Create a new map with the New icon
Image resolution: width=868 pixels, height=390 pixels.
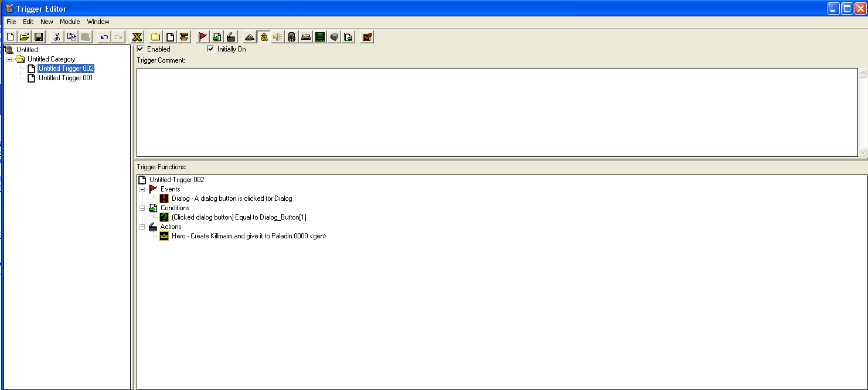point(10,37)
